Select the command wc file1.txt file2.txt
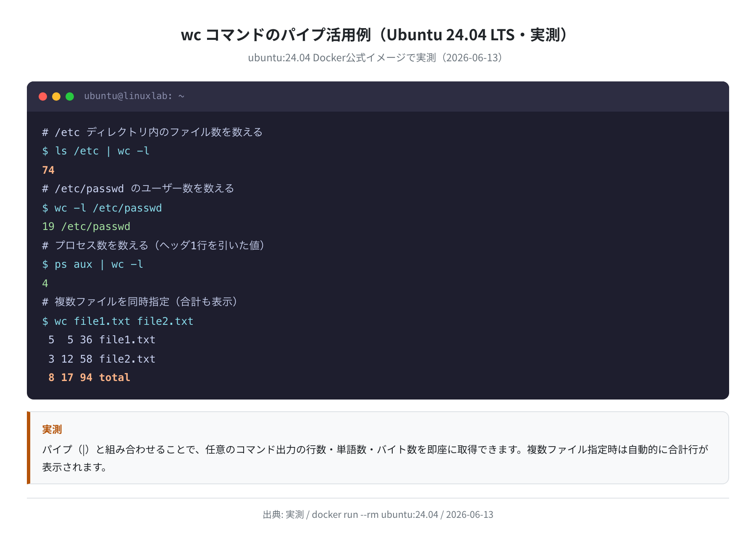The width and height of the screenshot is (756, 538). click(118, 321)
